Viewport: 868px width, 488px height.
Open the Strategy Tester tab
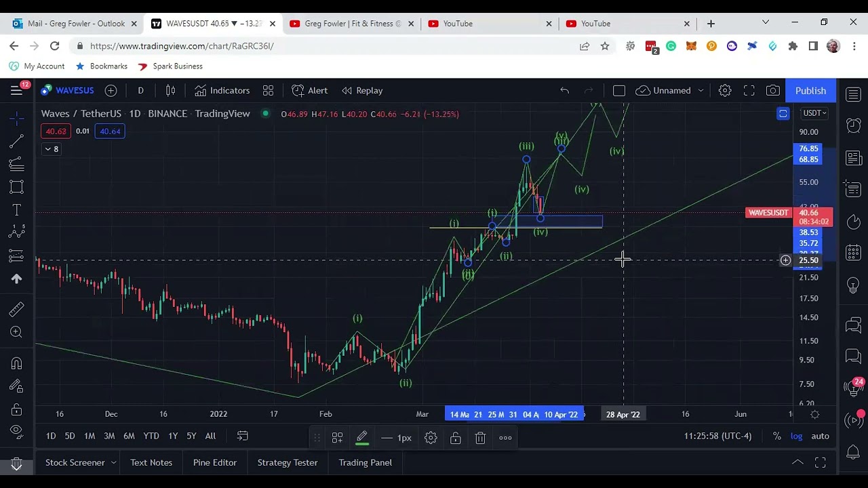pyautogui.click(x=288, y=462)
